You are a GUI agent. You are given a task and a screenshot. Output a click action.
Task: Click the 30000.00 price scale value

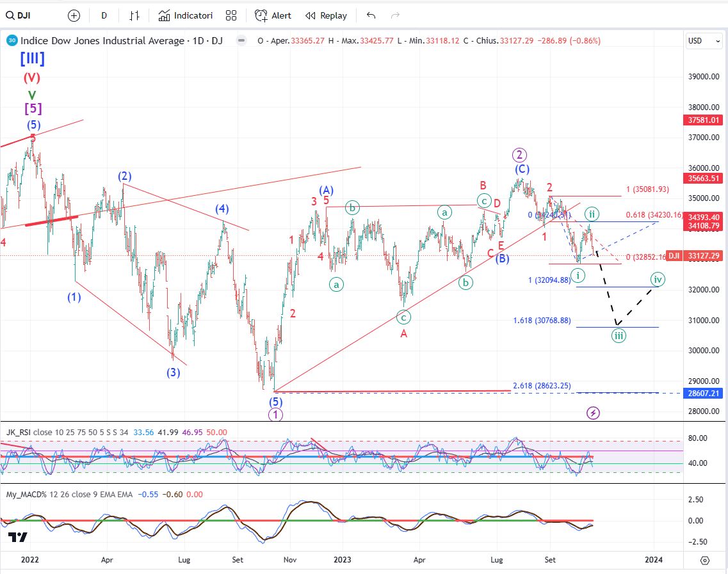704,350
